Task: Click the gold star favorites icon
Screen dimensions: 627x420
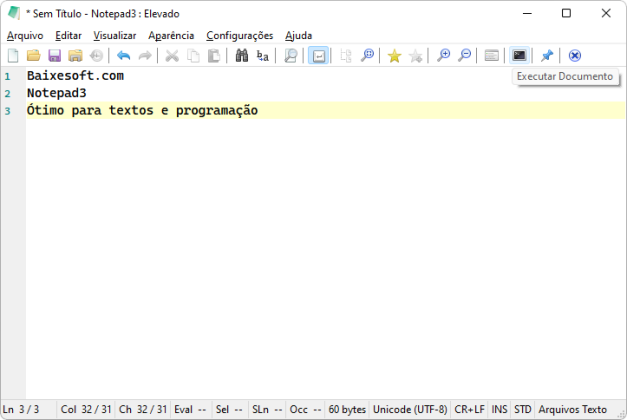Action: click(394, 56)
